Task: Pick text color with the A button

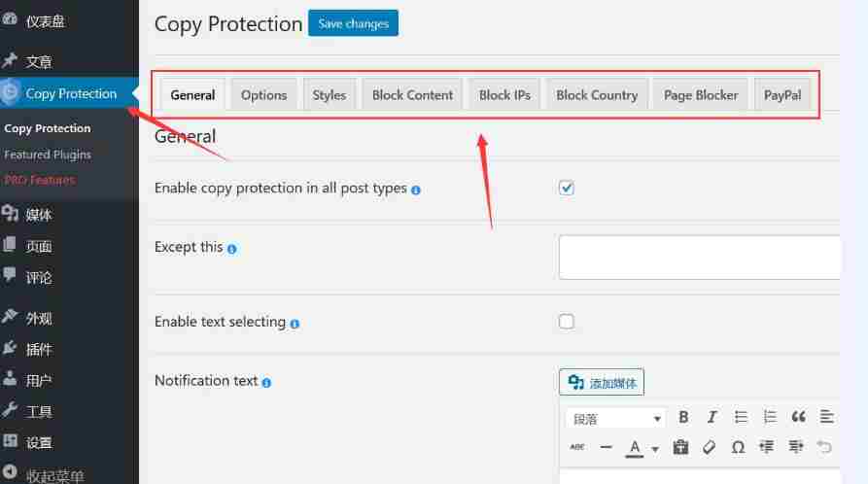Action: coord(635,447)
